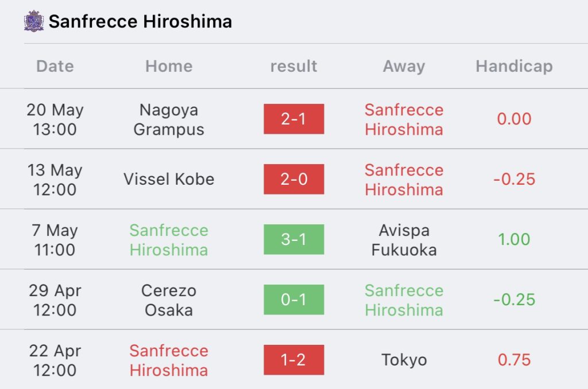588x389 pixels.
Task: Open the Tokyo away team link
Action: point(404,360)
